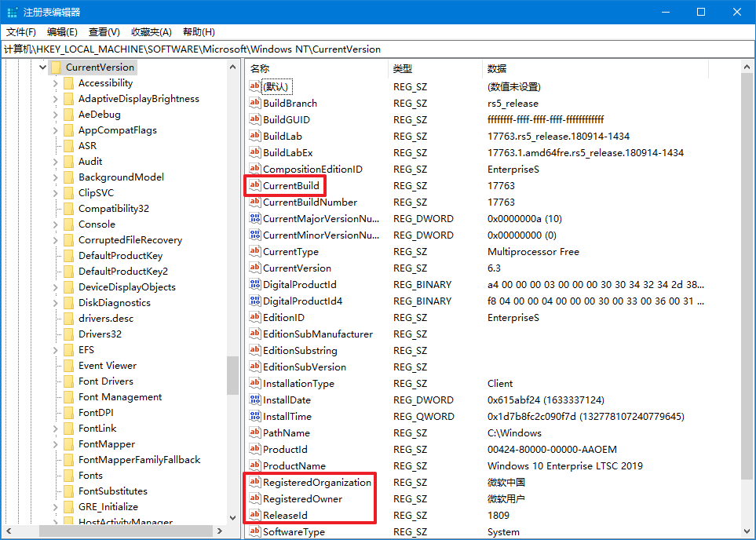
Task: Expand the ClipSVC key
Action: click(x=56, y=193)
